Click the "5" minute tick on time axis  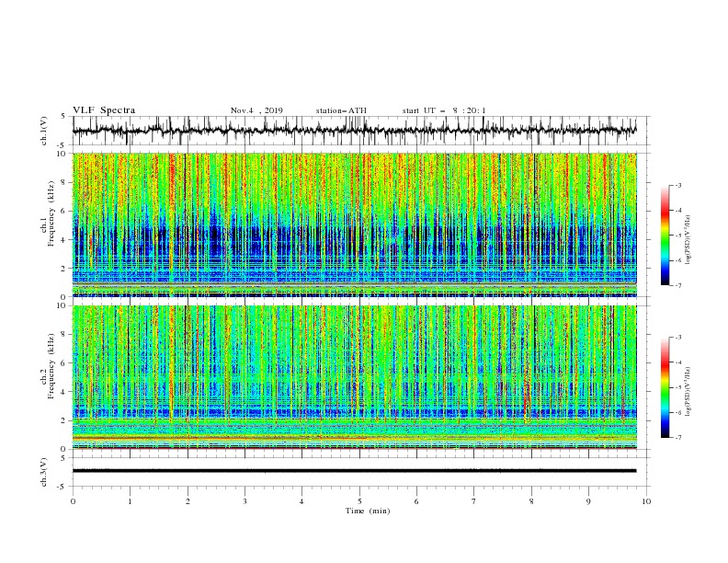tap(359, 501)
